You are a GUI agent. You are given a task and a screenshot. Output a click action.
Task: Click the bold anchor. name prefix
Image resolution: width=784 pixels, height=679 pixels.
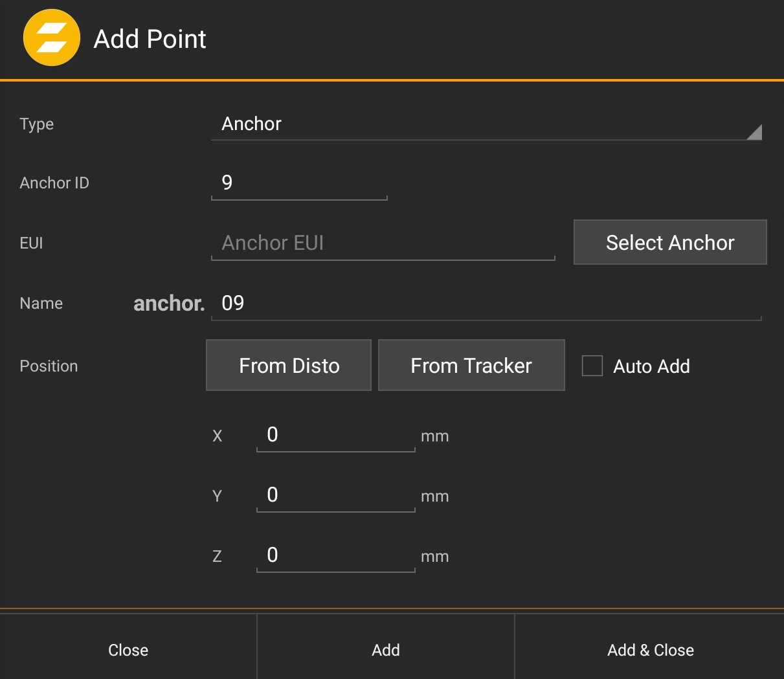point(168,304)
